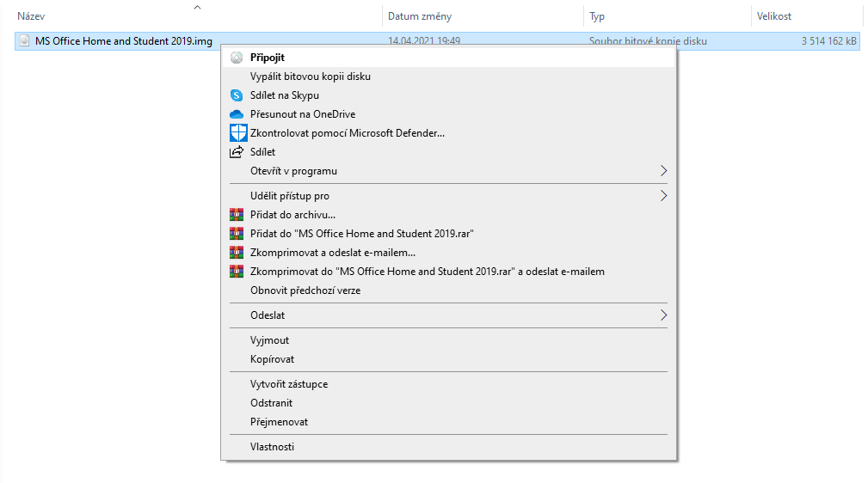The height and width of the screenshot is (483, 868).
Task: Click WinRAR icon beside Přidat do archivu
Action: point(237,215)
